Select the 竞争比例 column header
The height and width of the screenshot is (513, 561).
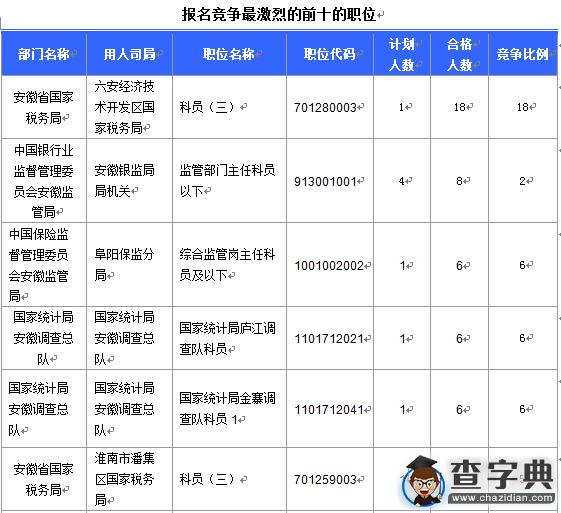pyautogui.click(x=522, y=54)
